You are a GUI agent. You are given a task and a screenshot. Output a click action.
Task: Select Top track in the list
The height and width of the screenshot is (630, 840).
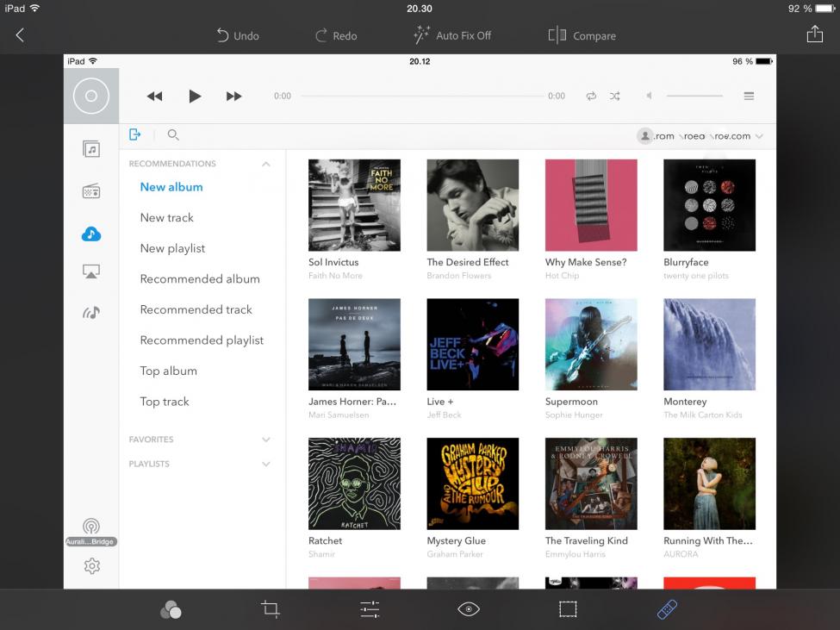[x=165, y=402]
